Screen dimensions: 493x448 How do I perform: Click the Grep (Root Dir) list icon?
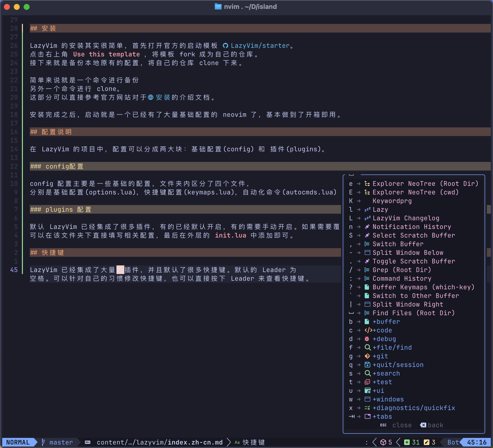click(x=367, y=270)
